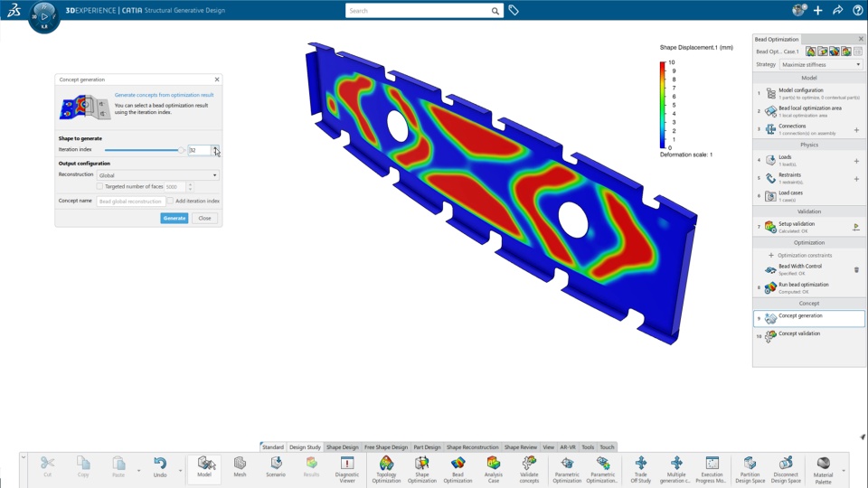This screenshot has width=868, height=488.
Task: Click the Share arrow icon in top bar
Action: [837, 10]
